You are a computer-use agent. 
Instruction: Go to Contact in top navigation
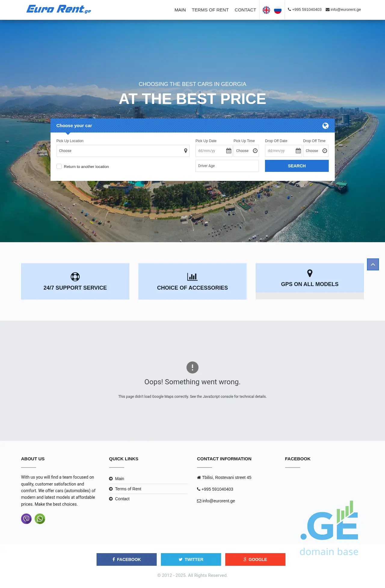[x=245, y=10]
